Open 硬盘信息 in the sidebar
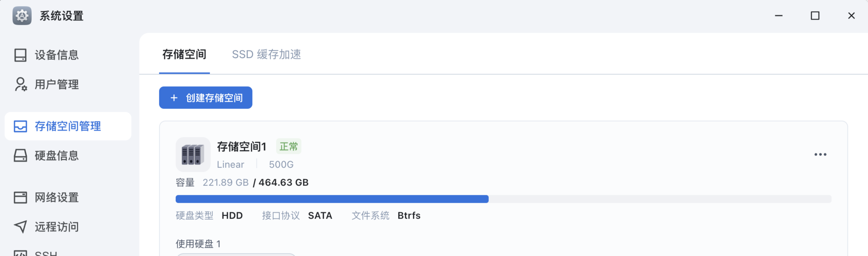Viewport: 868px width, 256px height. tap(57, 156)
